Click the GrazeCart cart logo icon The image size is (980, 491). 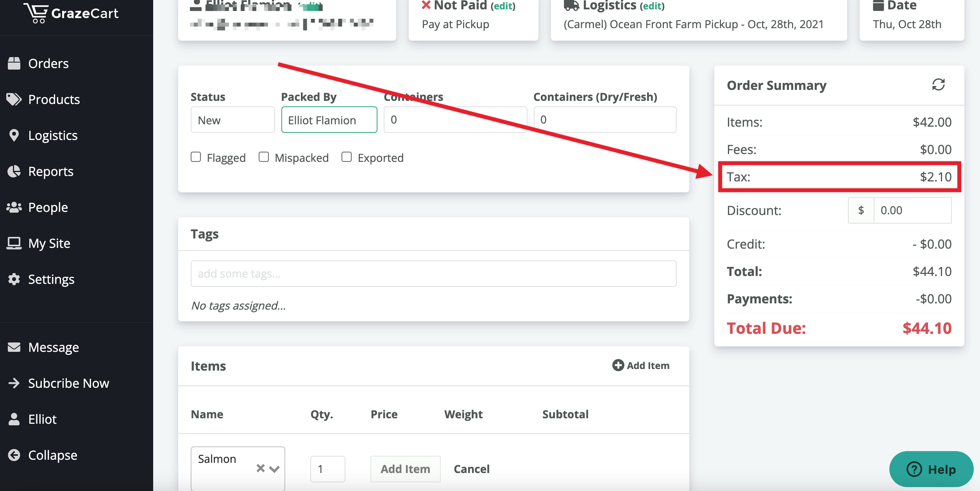point(36,13)
